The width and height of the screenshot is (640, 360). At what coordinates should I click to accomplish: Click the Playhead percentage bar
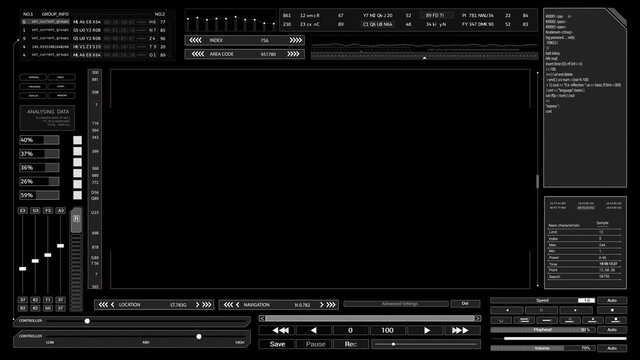[542, 329]
